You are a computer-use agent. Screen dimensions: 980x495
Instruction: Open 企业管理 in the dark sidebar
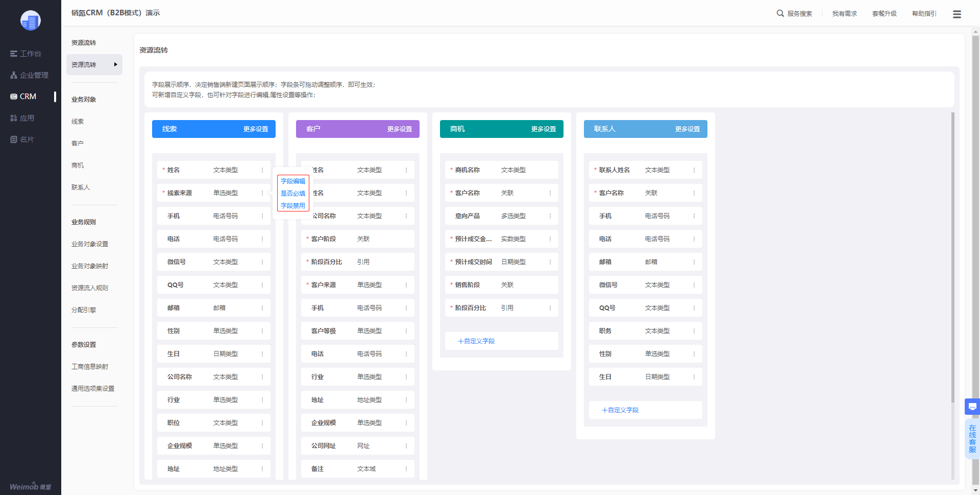click(x=29, y=75)
